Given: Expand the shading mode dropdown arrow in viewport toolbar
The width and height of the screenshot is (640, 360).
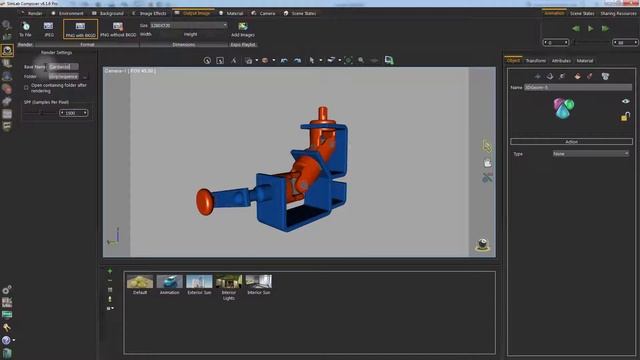Looking at the screenshot, I should click(x=273, y=60).
